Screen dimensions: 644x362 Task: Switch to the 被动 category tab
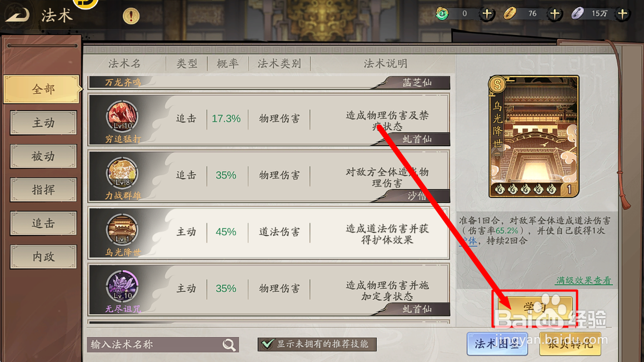[43, 156]
